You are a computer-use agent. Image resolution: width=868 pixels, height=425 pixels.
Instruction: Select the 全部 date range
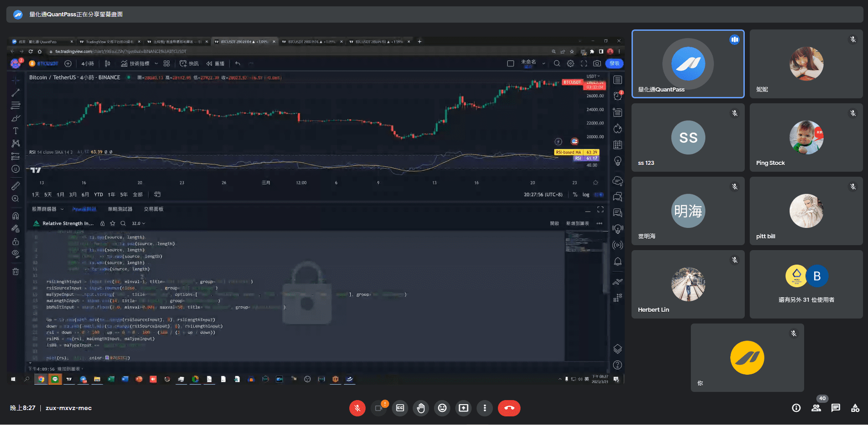[x=138, y=194]
